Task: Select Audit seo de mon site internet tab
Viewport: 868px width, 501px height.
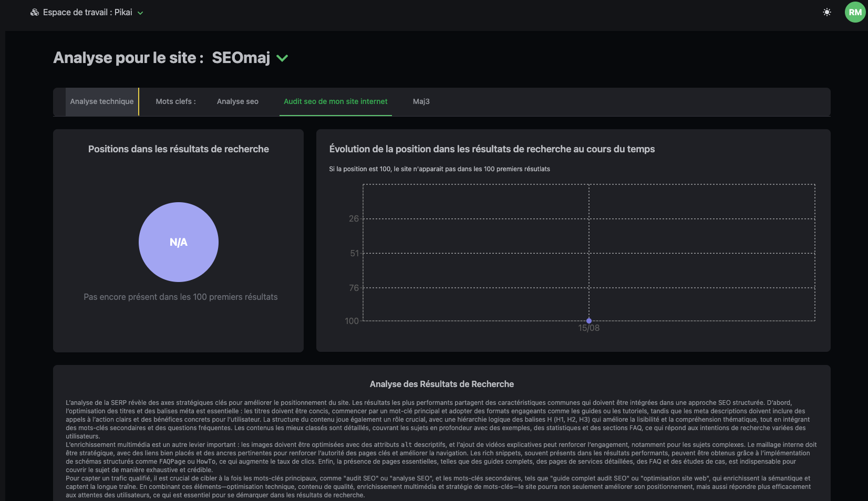Action: (x=336, y=101)
